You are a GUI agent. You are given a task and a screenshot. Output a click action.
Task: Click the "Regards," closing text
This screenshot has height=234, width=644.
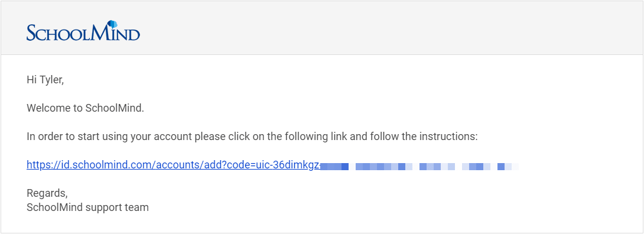47,193
